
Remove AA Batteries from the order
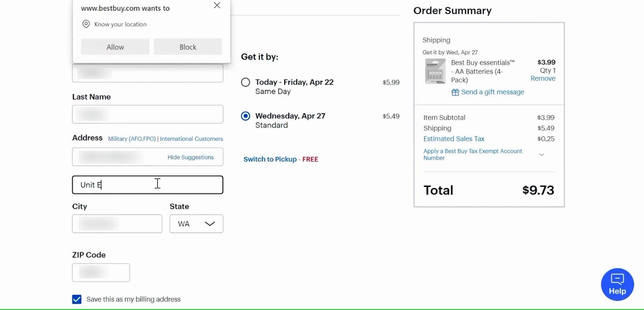(x=543, y=78)
